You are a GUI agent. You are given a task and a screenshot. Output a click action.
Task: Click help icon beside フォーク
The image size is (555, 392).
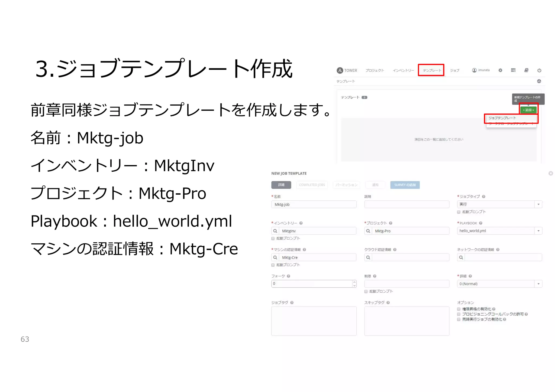pos(289,276)
